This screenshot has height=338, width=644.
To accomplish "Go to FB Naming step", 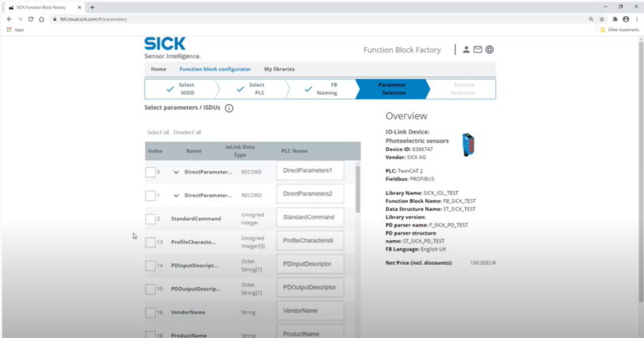I will [322, 89].
